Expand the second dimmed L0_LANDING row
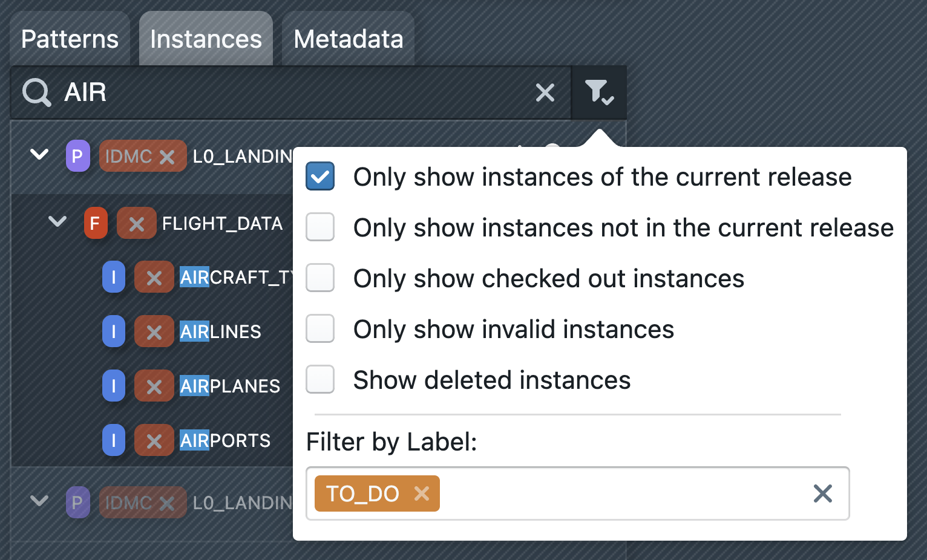927x560 pixels. pyautogui.click(x=39, y=501)
